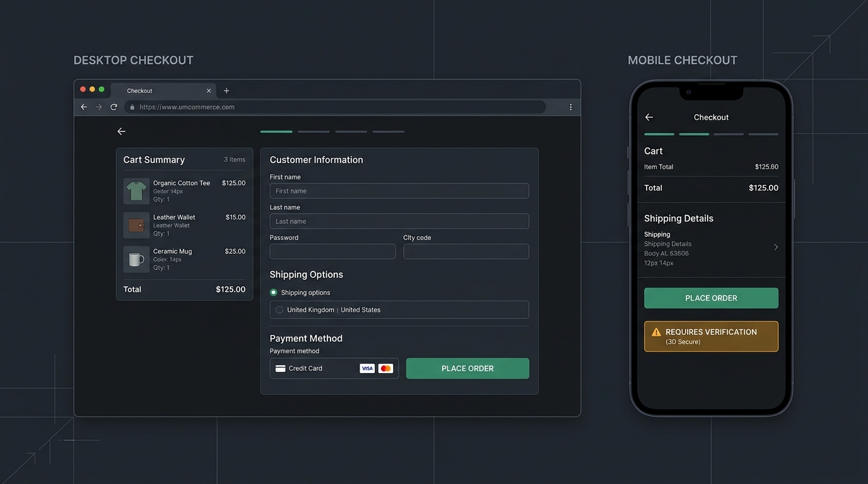This screenshot has height=484, width=868.
Task: Click the $15.00 wallet price
Action: click(235, 217)
